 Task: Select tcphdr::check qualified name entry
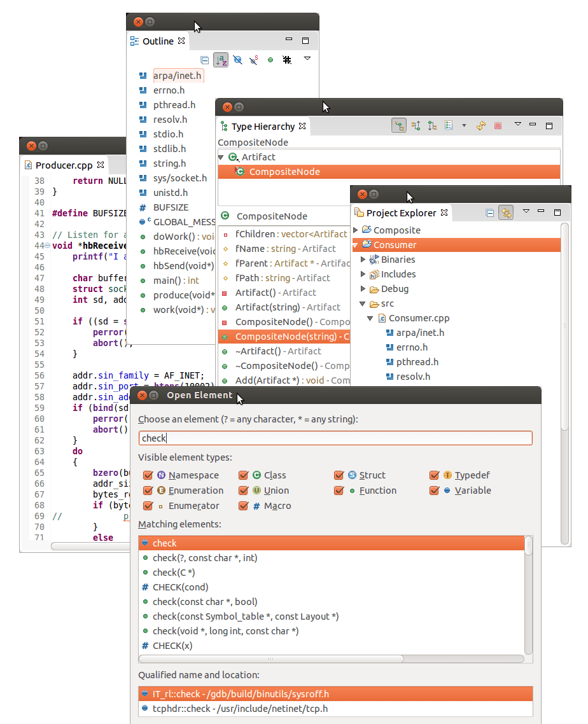coord(240,709)
